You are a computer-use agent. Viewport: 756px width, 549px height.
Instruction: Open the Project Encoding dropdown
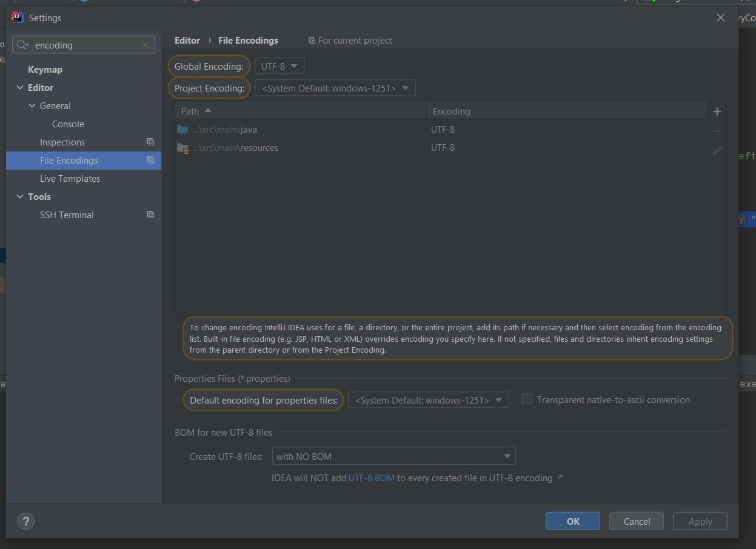click(335, 88)
